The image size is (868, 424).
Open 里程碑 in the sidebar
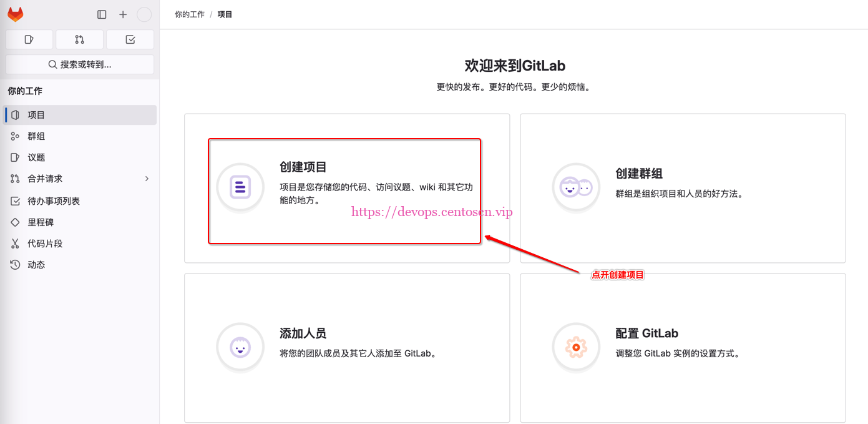(41, 222)
